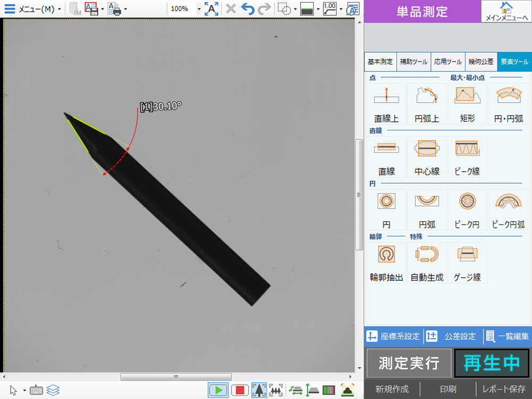The height and width of the screenshot is (399, 532).
Task: Select the 矩形 max/min point tool
Action: coord(468,104)
